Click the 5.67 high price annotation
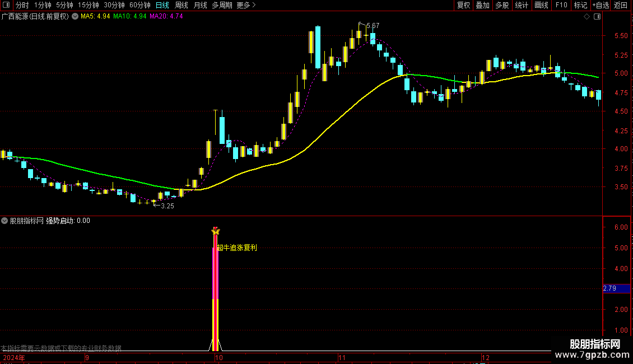The image size is (633, 364). (373, 25)
